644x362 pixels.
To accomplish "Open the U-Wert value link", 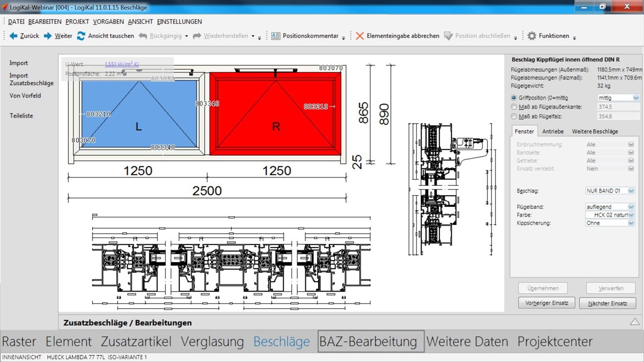I will 122,64.
